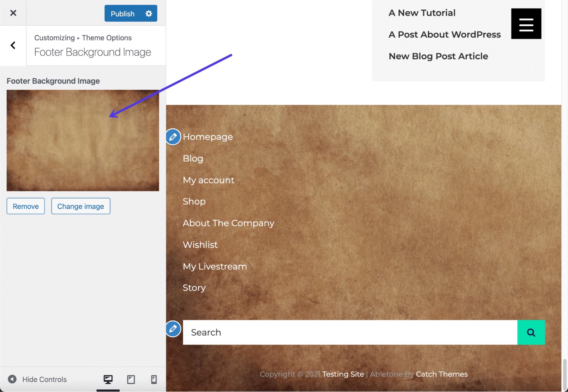Click the search magnifier icon in footer
This screenshot has height=392, width=568.
click(531, 332)
